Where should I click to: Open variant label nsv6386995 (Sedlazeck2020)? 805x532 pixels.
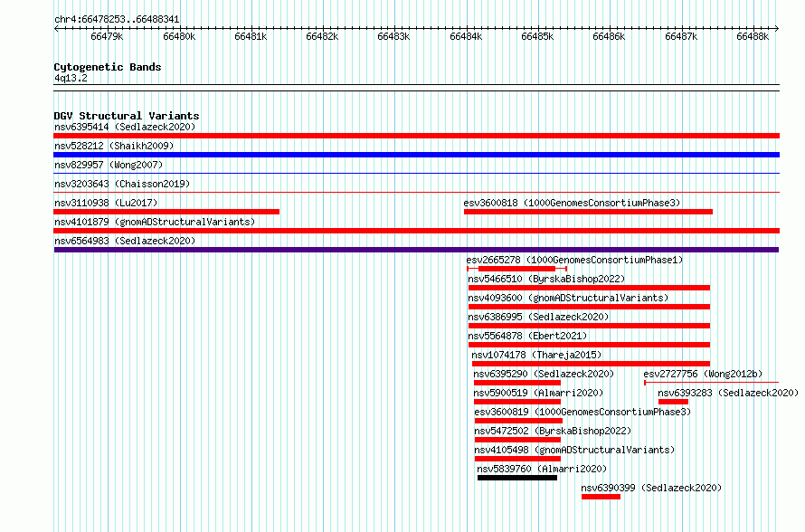pos(538,317)
